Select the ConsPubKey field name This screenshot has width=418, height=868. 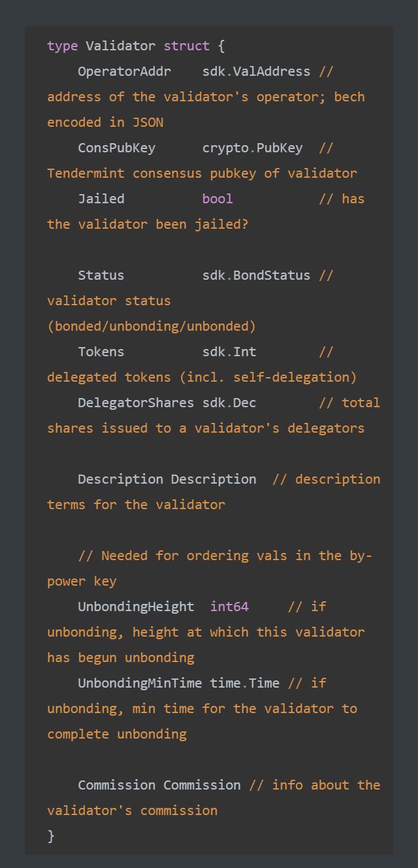[117, 148]
